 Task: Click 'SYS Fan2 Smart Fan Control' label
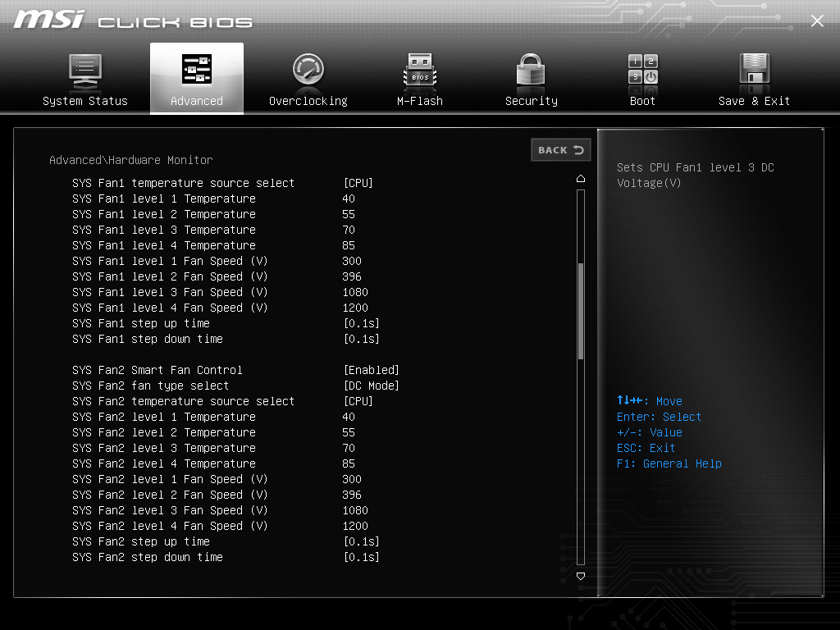[x=157, y=370]
